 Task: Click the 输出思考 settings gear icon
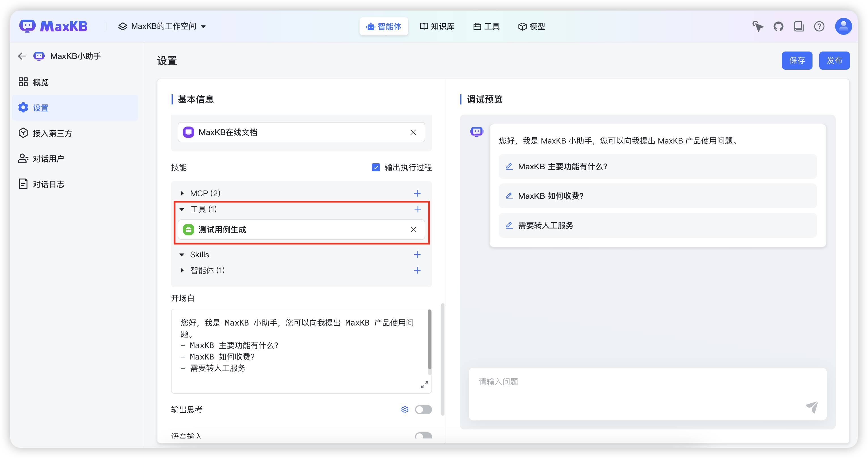[405, 410]
